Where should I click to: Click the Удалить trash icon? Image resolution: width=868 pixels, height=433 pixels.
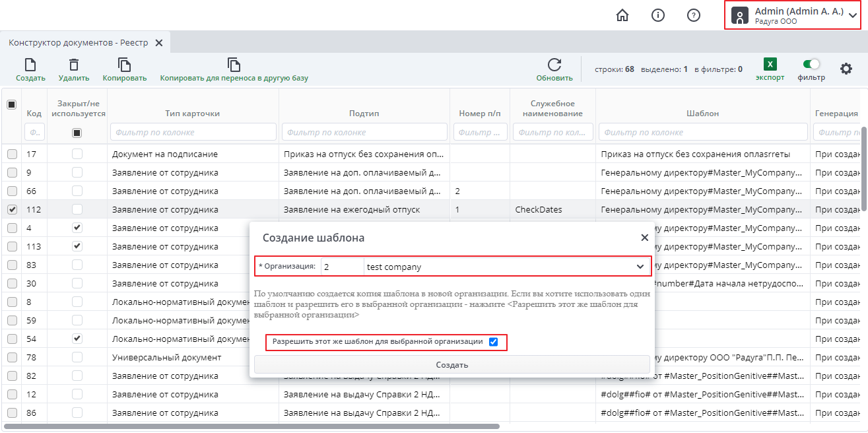coord(74,65)
